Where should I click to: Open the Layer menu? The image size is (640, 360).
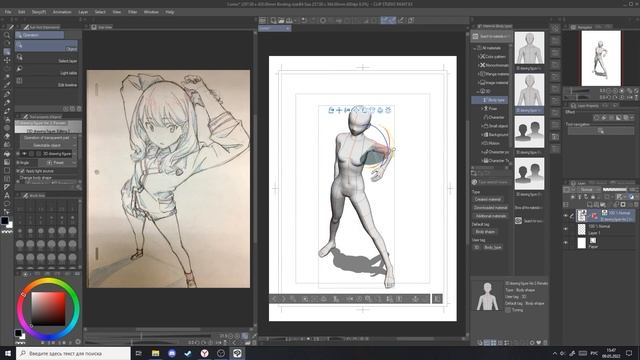pos(83,12)
